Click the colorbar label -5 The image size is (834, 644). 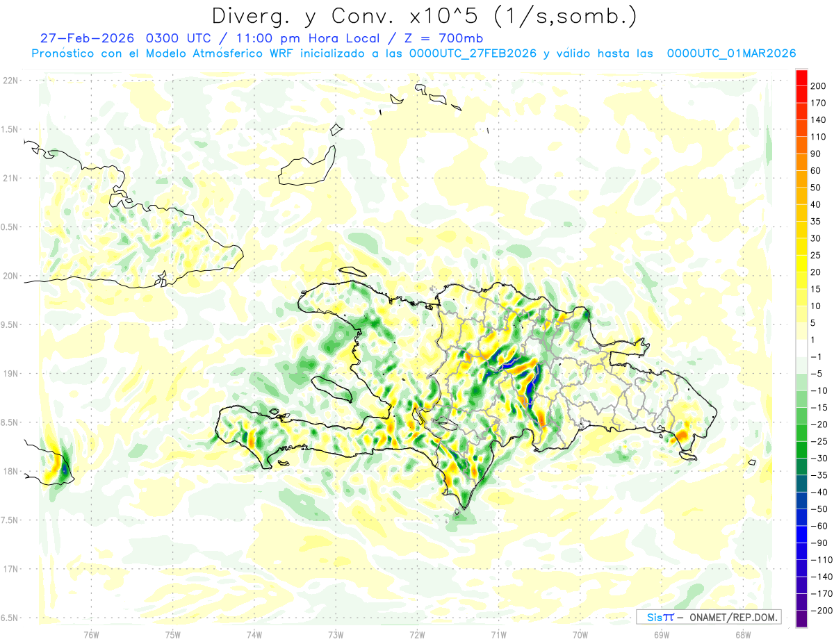tap(817, 374)
